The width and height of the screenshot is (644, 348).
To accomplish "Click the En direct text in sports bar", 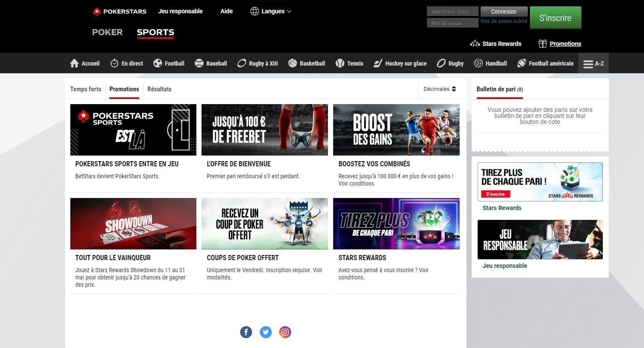I will tap(132, 63).
